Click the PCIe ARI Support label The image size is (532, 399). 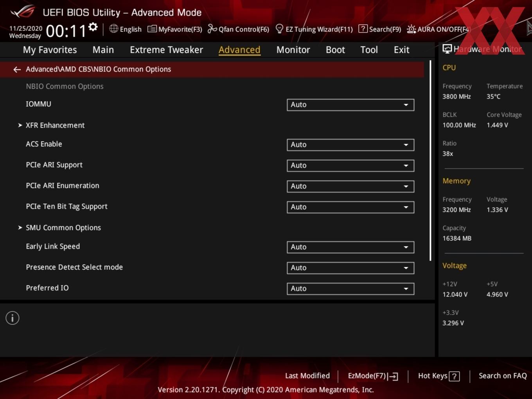pos(54,165)
